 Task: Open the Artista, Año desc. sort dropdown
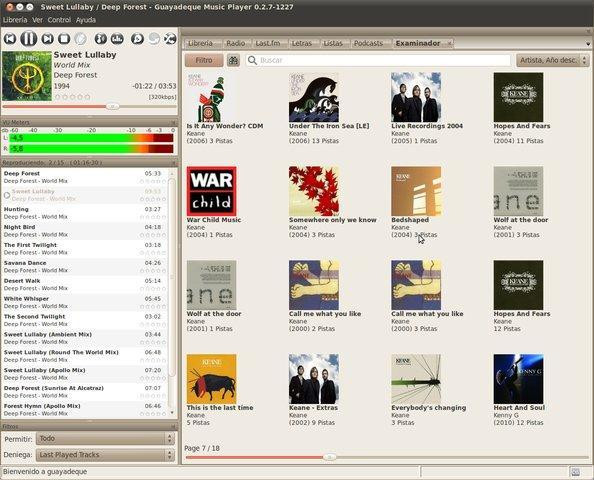(x=553, y=60)
